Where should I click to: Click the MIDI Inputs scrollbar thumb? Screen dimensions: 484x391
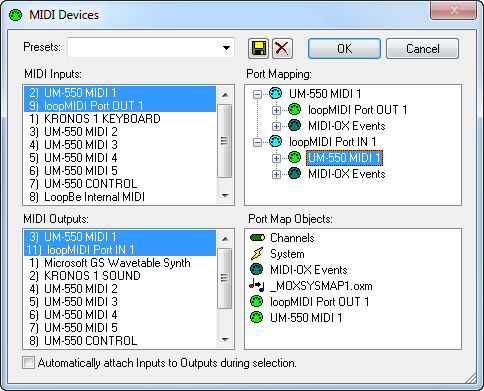click(225, 141)
